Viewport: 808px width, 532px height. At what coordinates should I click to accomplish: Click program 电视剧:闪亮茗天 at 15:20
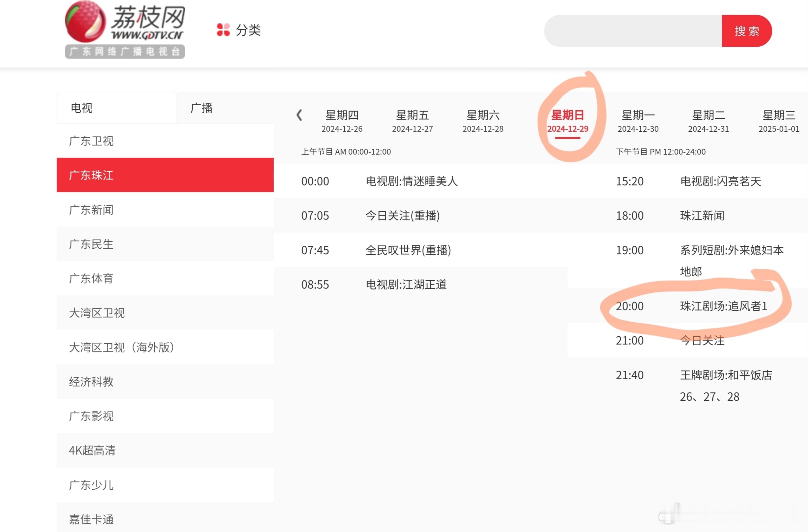click(721, 181)
